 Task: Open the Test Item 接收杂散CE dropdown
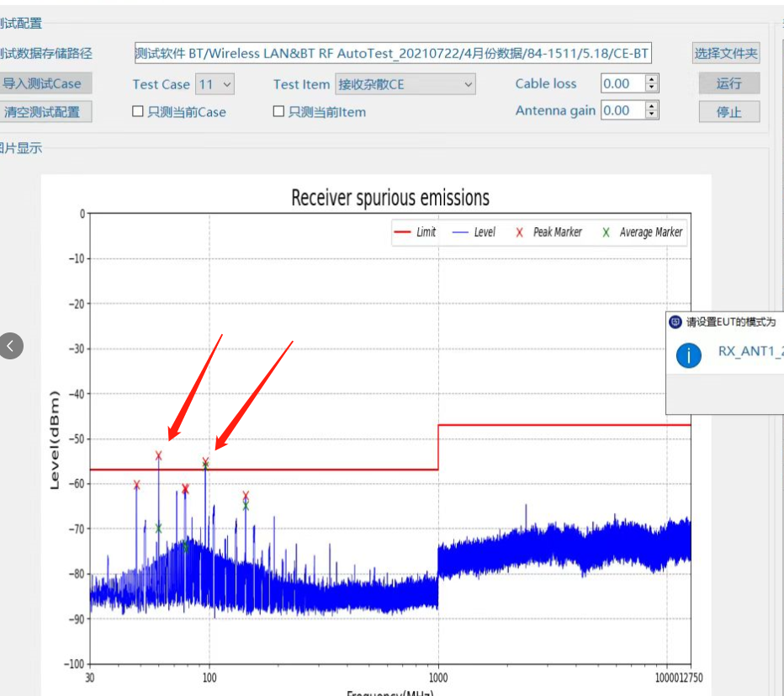point(405,84)
